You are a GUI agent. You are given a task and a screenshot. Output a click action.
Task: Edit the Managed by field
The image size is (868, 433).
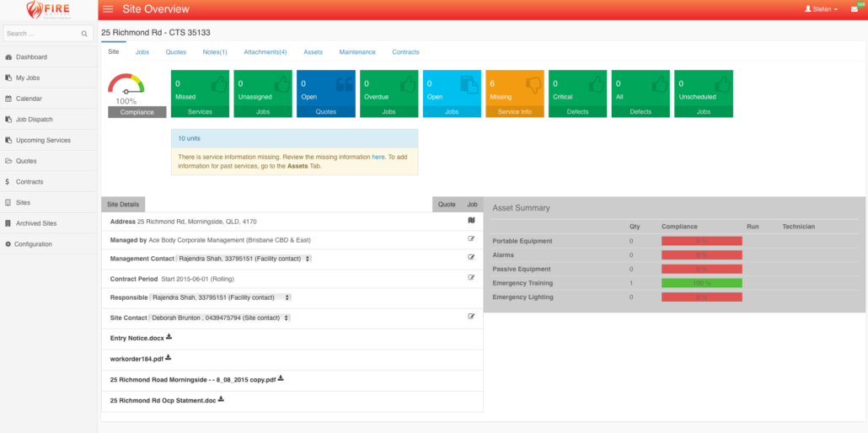coord(472,239)
